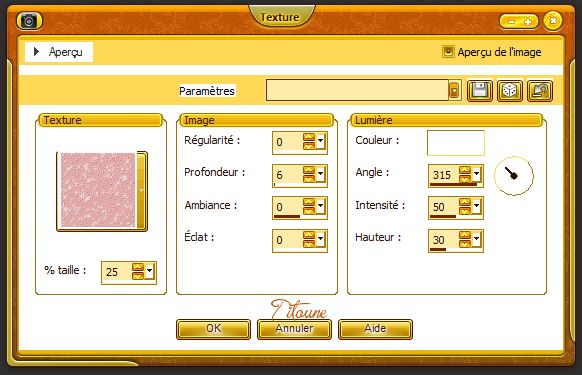Click the Annuler button

click(x=294, y=329)
